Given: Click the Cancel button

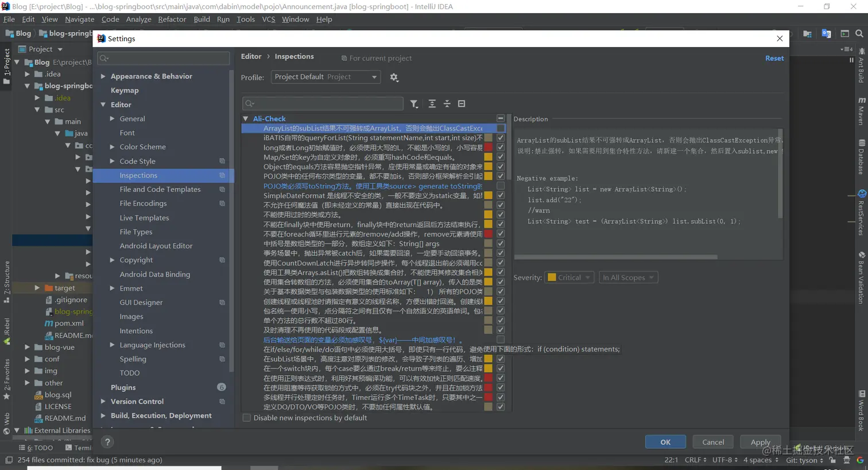Looking at the screenshot, I should (713, 442).
